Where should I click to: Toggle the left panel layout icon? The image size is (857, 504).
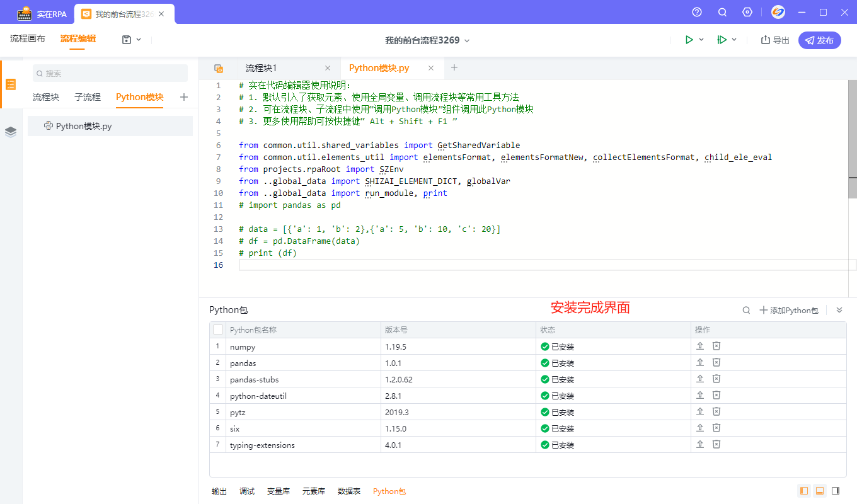point(803,491)
